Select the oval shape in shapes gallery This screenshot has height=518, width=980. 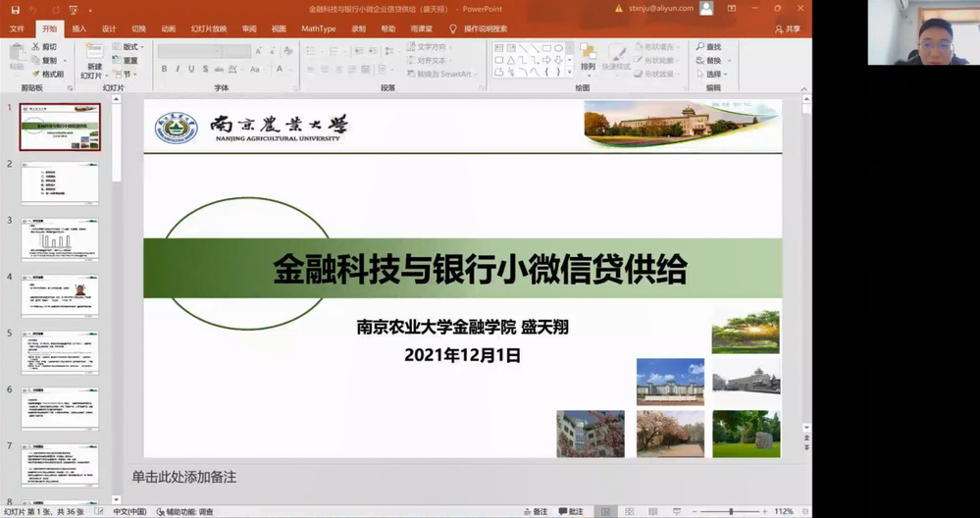(x=559, y=47)
